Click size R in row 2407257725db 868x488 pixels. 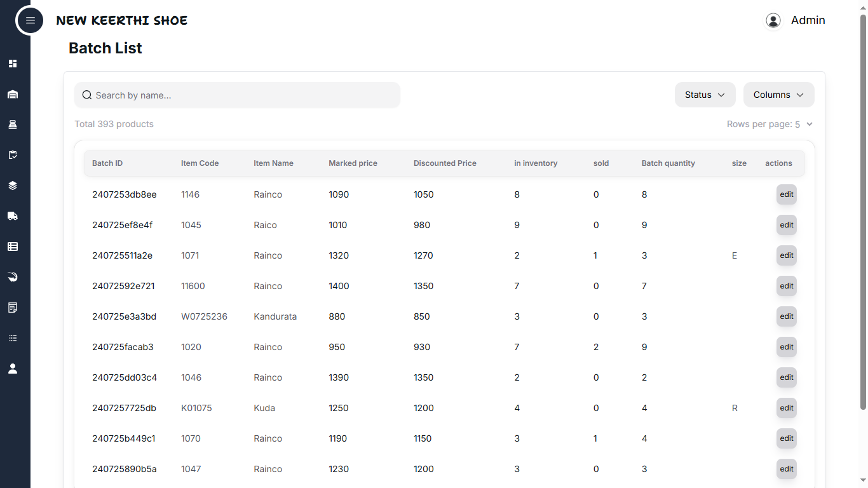pyautogui.click(x=735, y=408)
